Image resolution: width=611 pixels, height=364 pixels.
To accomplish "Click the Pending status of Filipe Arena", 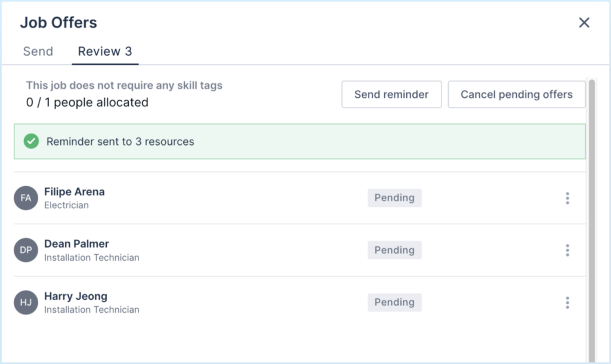I will click(x=394, y=198).
